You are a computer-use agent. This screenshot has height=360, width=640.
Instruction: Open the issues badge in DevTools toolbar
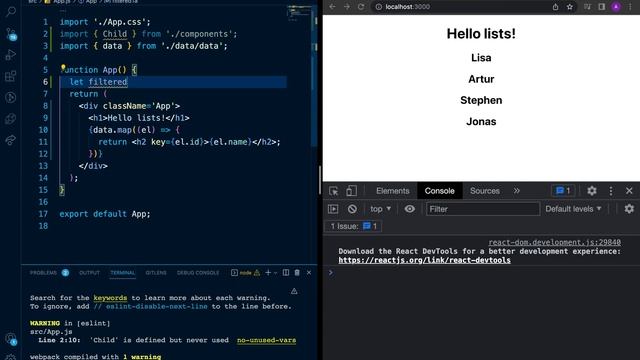point(563,191)
